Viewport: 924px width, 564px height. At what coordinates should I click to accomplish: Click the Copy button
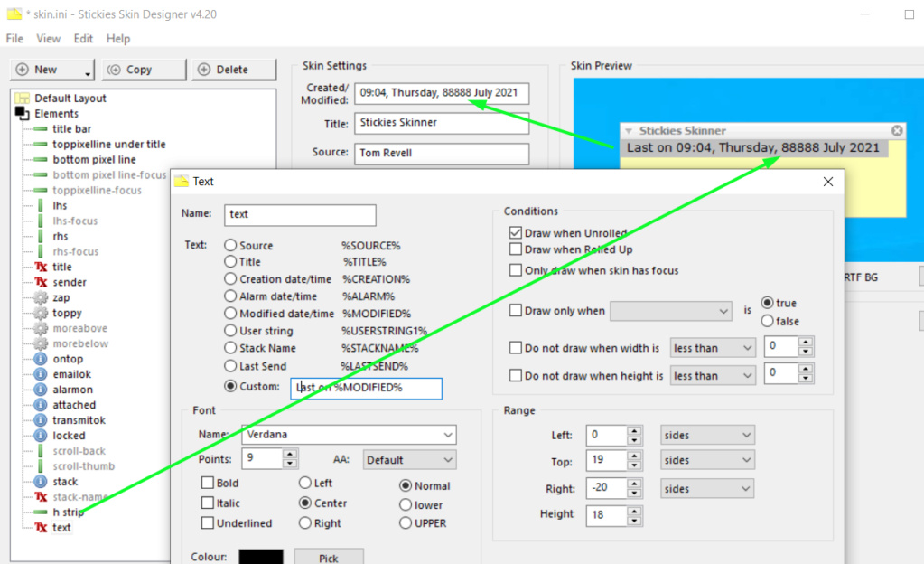(x=145, y=70)
